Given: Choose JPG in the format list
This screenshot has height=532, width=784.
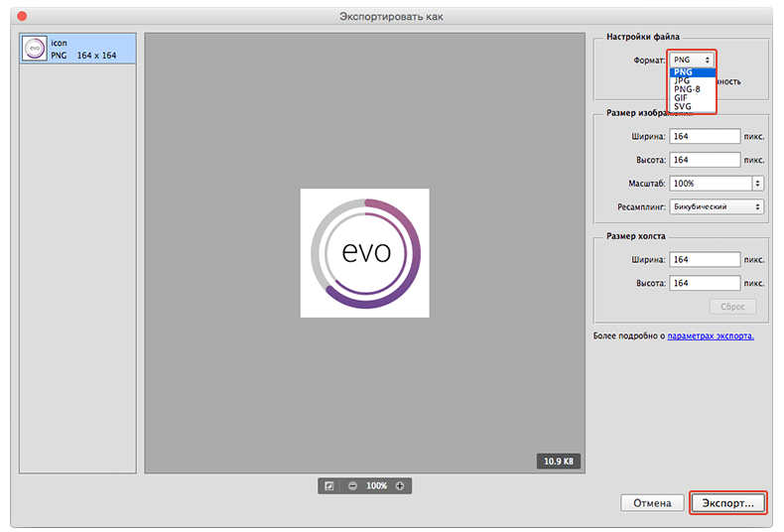Looking at the screenshot, I should 693,80.
